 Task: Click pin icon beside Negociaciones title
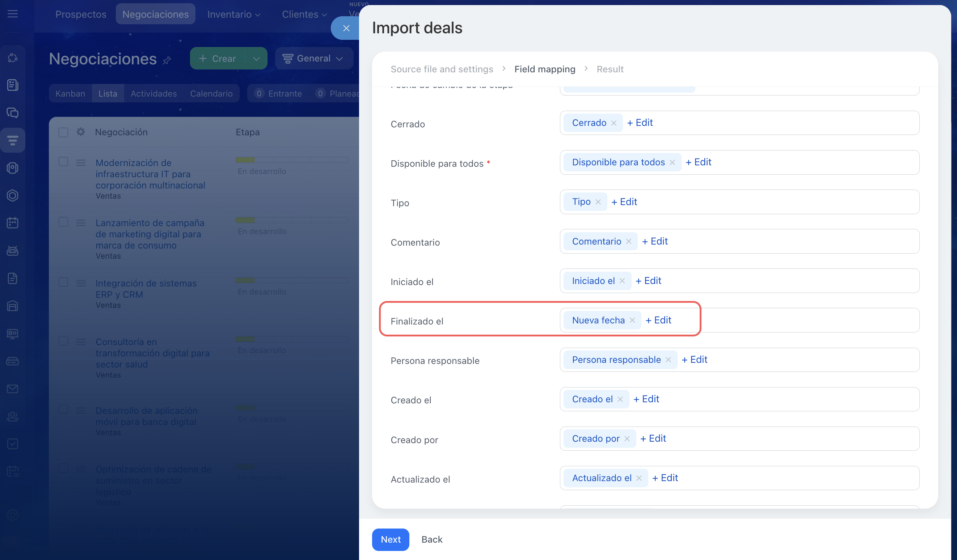pyautogui.click(x=167, y=60)
